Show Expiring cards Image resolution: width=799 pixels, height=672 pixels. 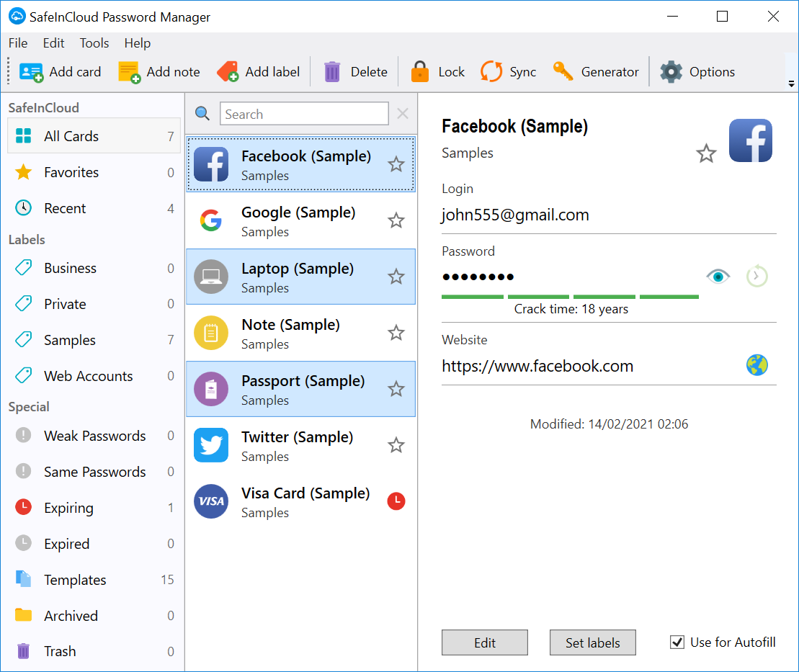[94, 508]
